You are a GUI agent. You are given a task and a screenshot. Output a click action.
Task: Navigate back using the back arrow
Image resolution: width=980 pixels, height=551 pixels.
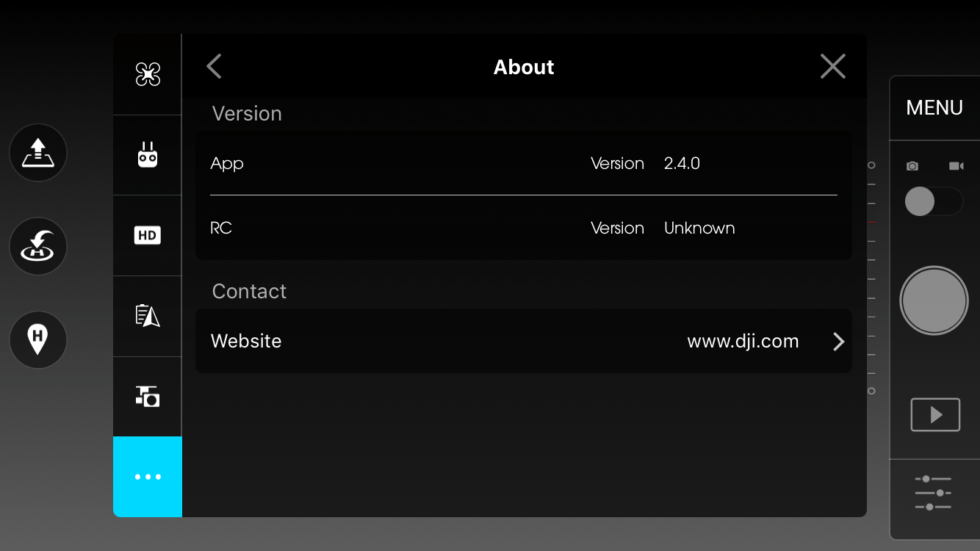pyautogui.click(x=214, y=66)
